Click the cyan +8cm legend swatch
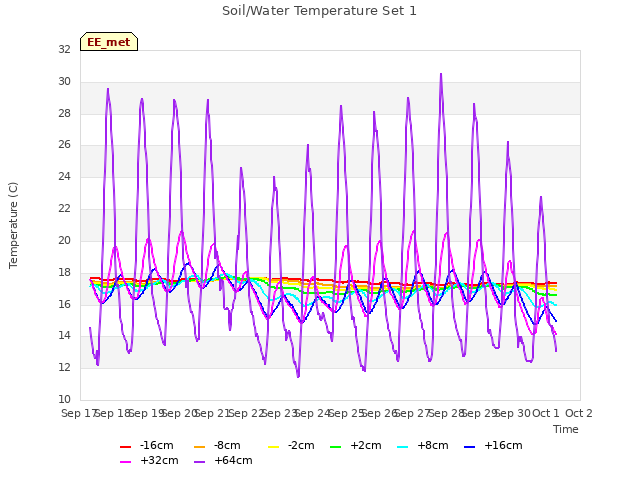 coord(402,447)
